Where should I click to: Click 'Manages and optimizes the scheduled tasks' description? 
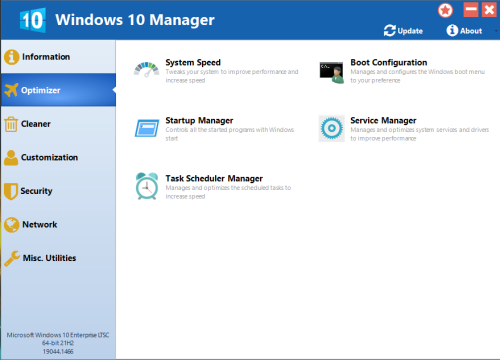228,192
